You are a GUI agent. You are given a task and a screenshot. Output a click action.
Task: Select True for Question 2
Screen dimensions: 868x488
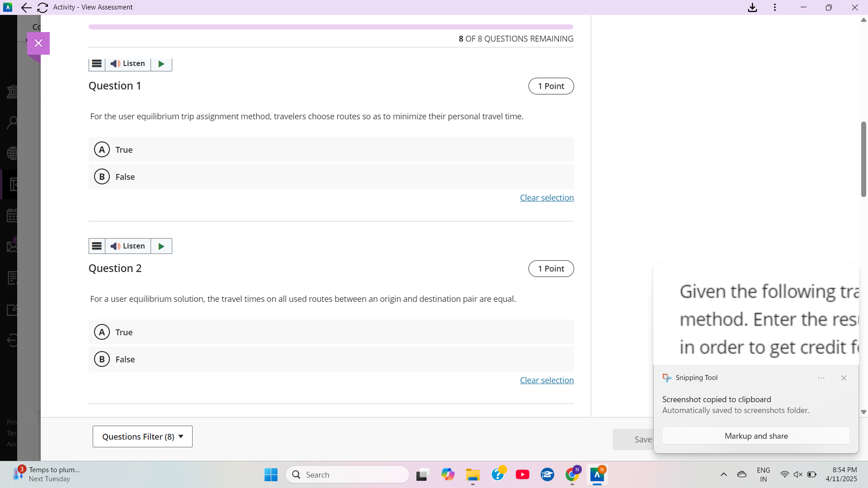[102, 332]
